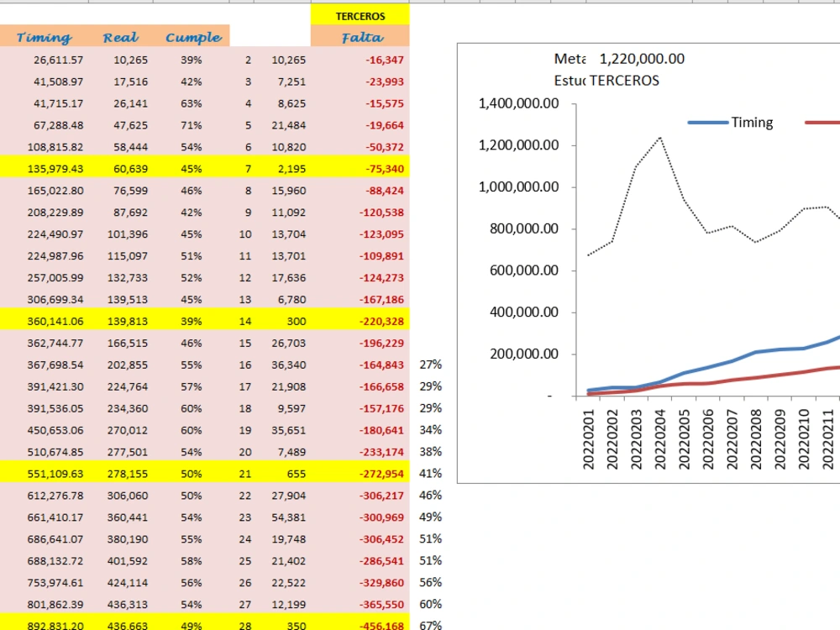Select Real value 306,060
The image size is (840, 630).
coord(128,496)
